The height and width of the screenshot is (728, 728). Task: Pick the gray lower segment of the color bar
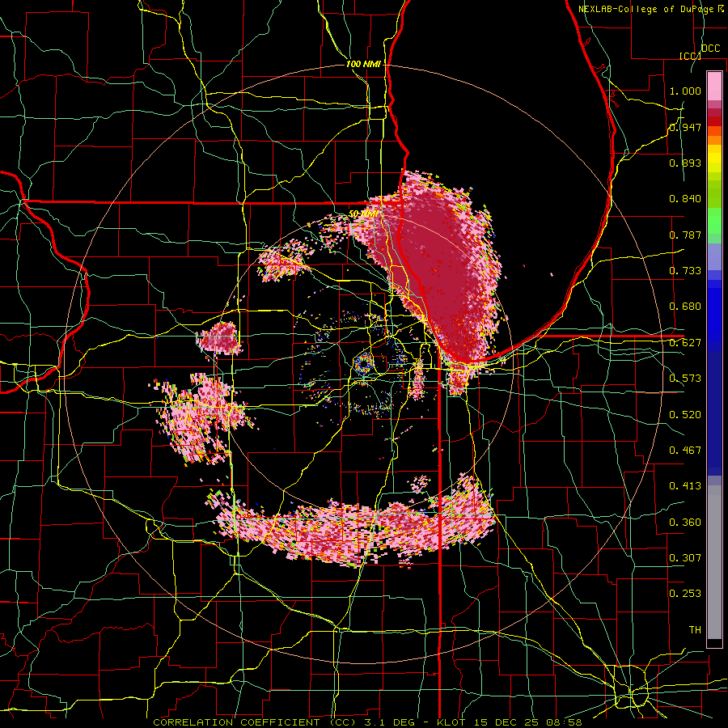point(714,562)
